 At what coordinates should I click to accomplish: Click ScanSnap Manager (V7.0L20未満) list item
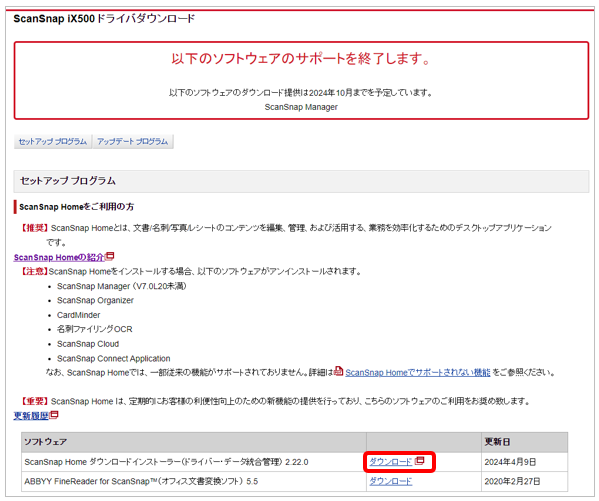(121, 286)
